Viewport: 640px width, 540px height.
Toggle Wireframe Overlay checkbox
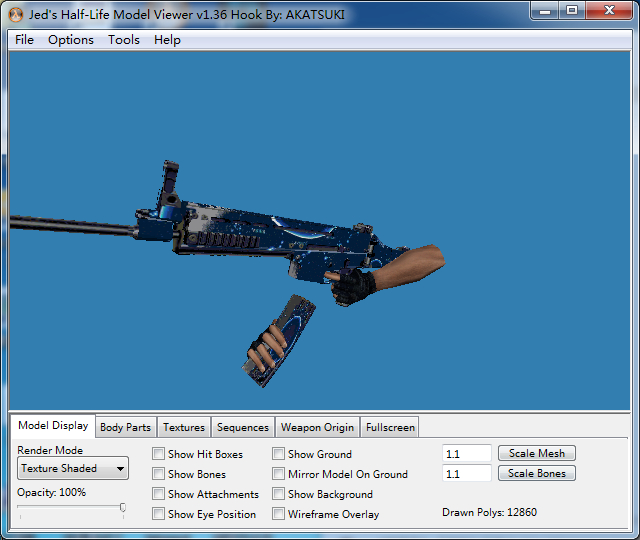[x=278, y=514]
